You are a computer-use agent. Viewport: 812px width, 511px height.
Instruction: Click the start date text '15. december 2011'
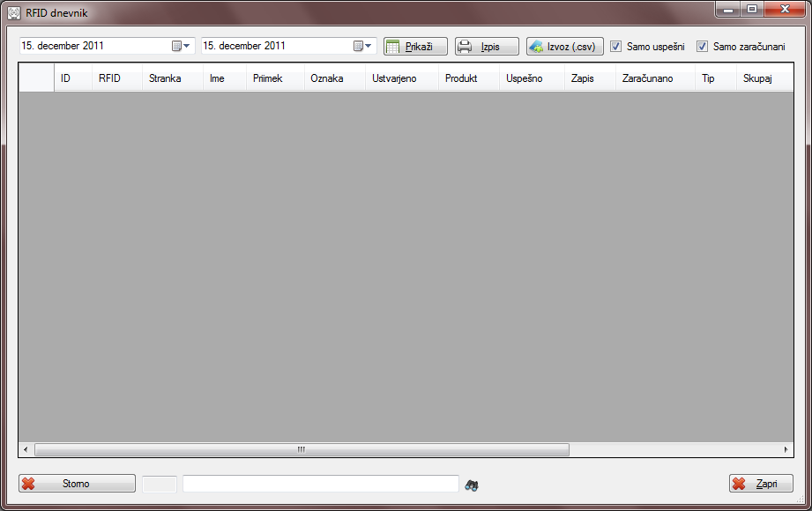click(x=63, y=46)
